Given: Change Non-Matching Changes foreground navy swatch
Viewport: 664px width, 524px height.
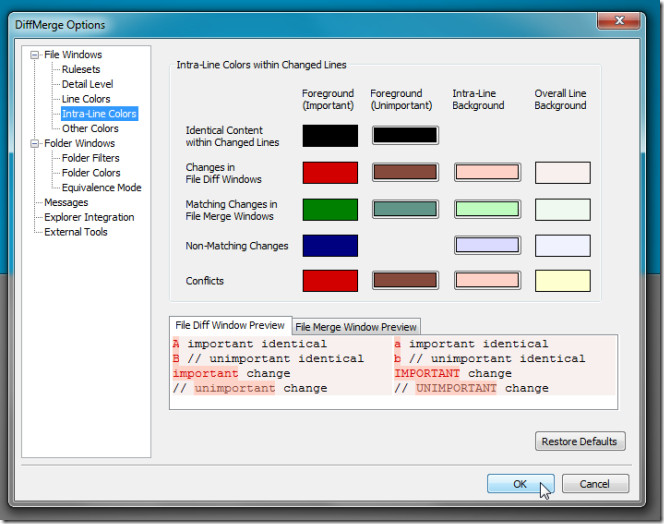Looking at the screenshot, I should [x=330, y=246].
